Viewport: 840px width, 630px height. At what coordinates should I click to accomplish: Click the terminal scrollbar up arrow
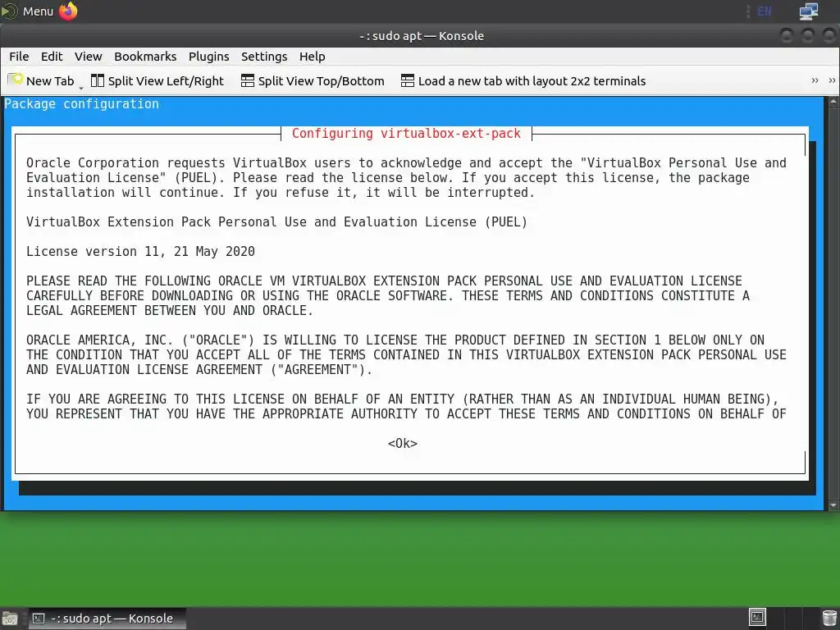pos(833,101)
